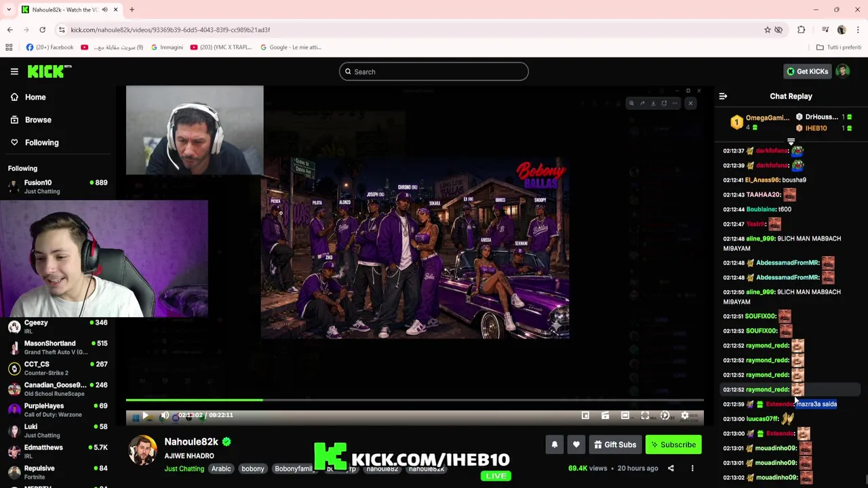Click luucas07ff username in chat
Viewport: 868px width, 488px height.
pyautogui.click(x=762, y=419)
